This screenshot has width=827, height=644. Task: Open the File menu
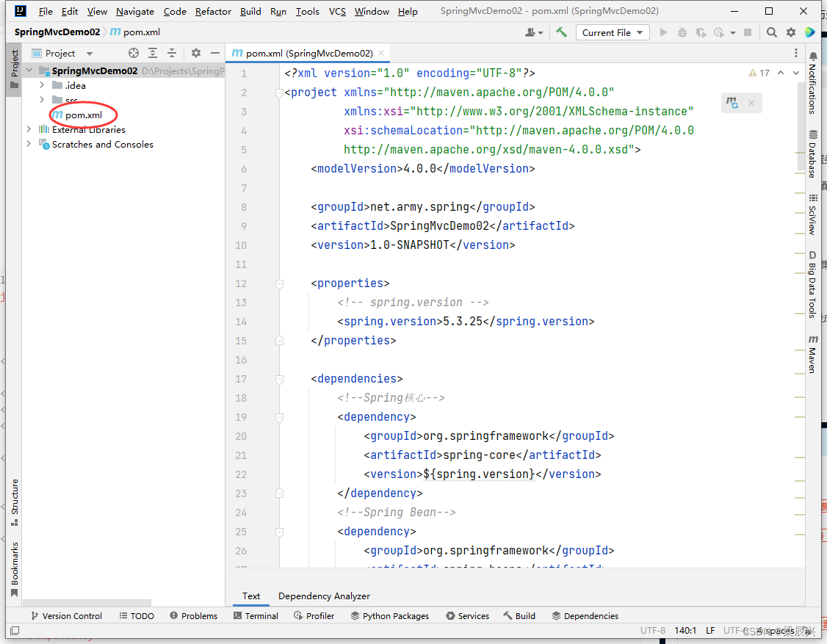pos(46,11)
